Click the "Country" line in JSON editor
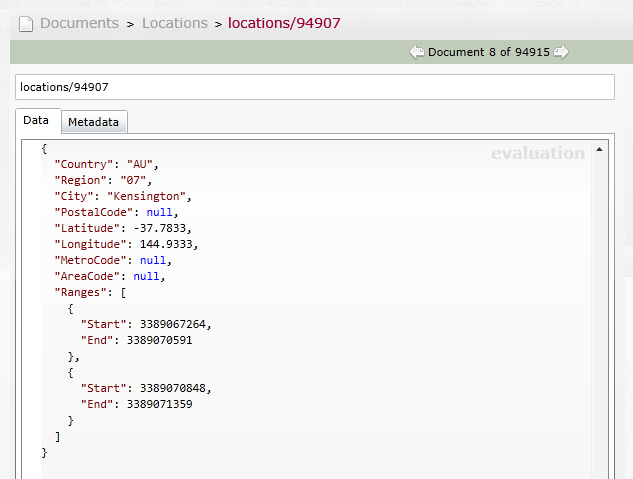 click(107, 164)
